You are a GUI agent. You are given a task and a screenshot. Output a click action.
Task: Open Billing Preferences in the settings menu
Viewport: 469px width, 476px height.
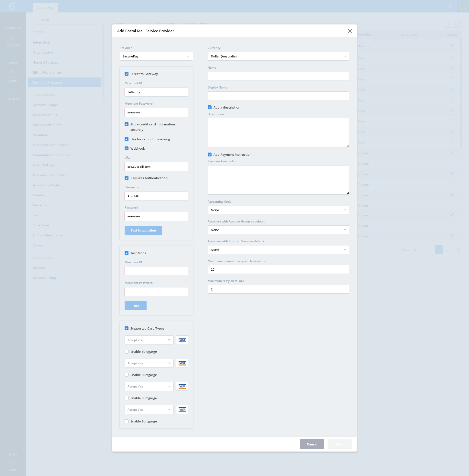(x=47, y=72)
